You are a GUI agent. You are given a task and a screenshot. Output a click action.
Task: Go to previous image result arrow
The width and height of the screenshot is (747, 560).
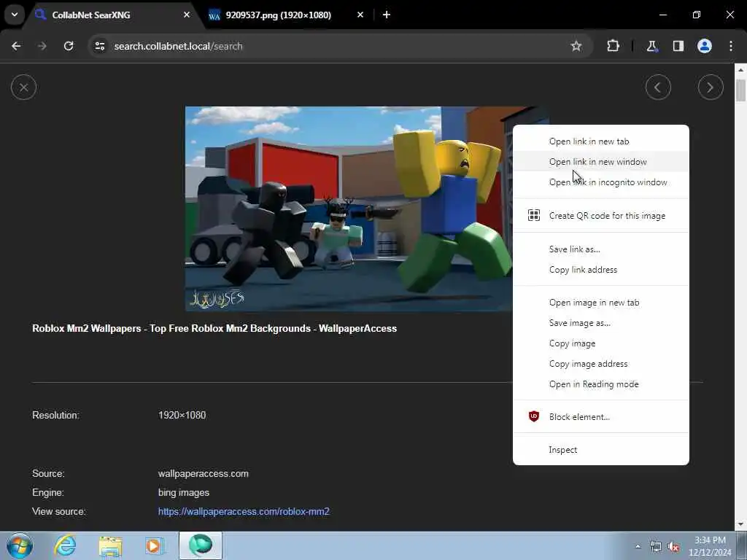tap(658, 87)
